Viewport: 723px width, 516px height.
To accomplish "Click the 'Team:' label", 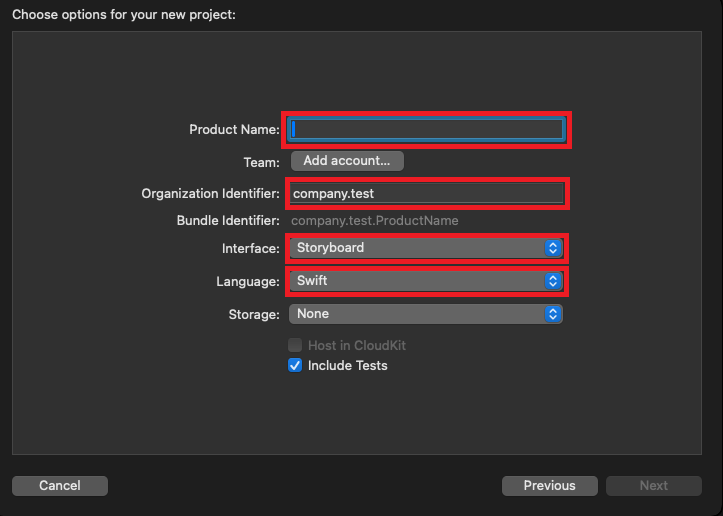I will click(x=261, y=161).
